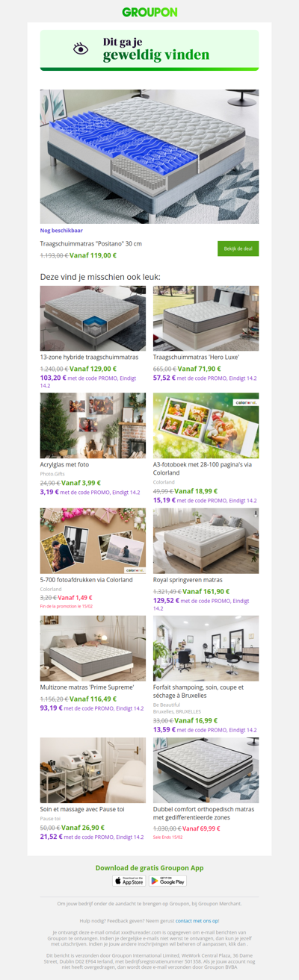
Task: Click the A3-fotoboek Colorland image
Action: click(x=206, y=425)
